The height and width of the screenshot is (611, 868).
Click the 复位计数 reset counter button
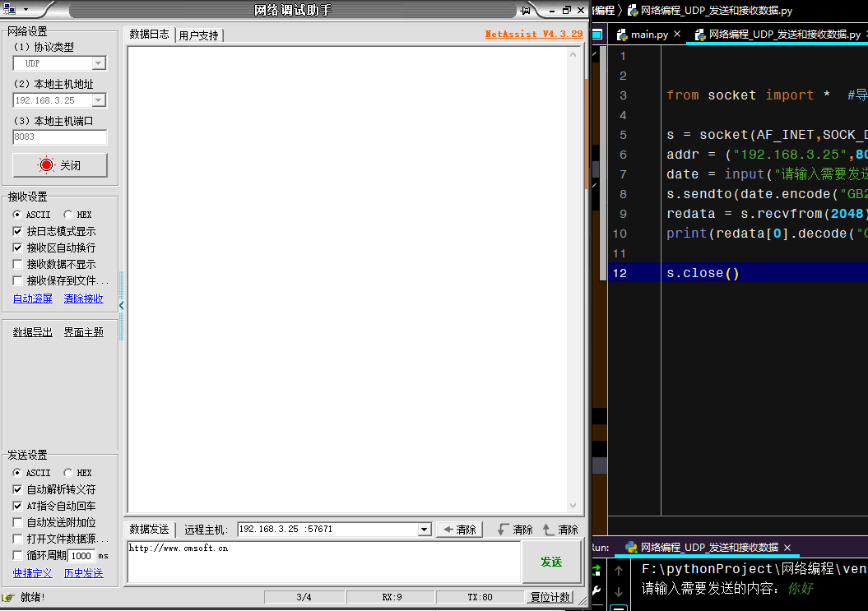click(x=550, y=597)
